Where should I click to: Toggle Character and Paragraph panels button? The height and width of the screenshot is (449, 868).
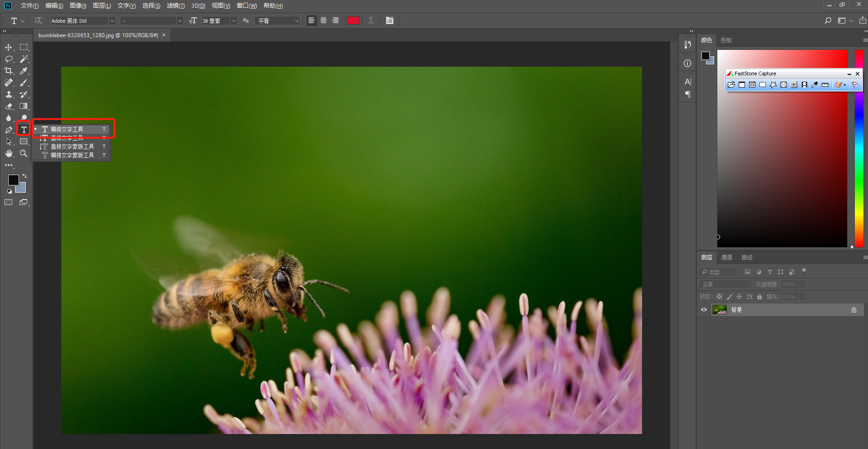point(390,20)
